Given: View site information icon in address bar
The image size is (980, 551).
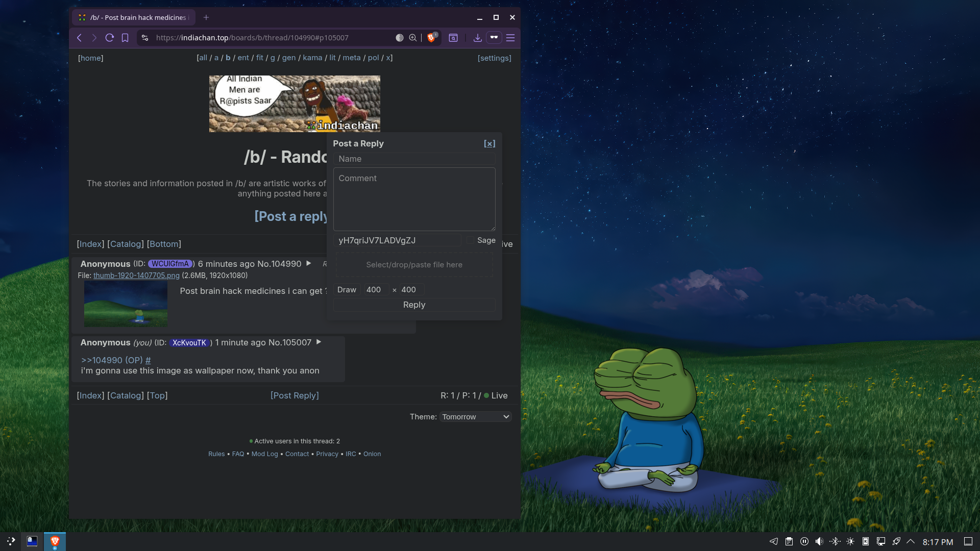Looking at the screenshot, I should click(145, 38).
